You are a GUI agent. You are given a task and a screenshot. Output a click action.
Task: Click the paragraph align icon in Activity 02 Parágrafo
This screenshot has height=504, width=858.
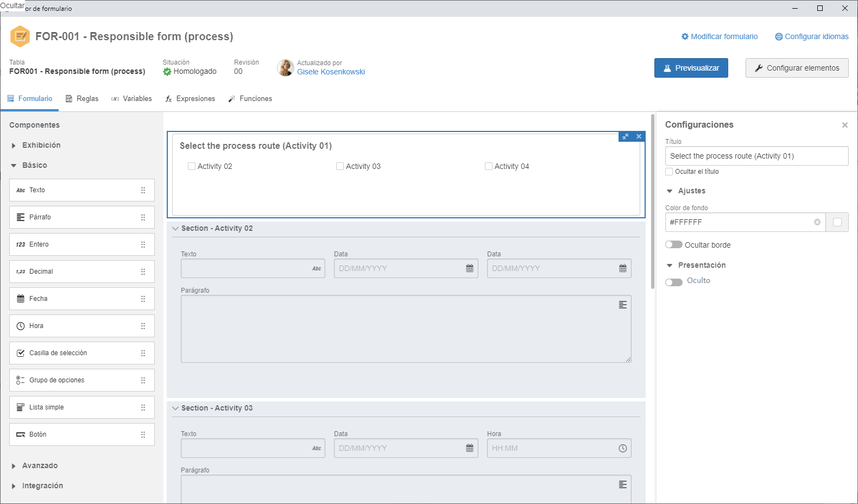(623, 305)
